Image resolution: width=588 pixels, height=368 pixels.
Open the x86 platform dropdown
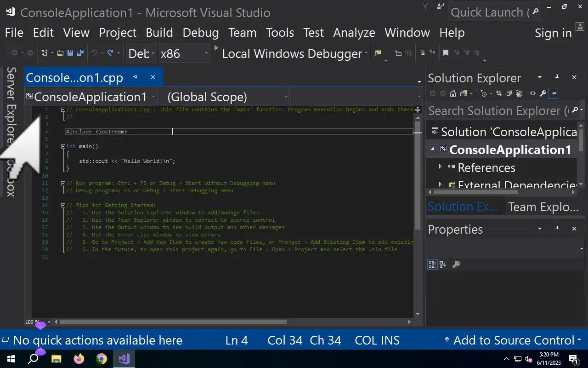click(184, 53)
